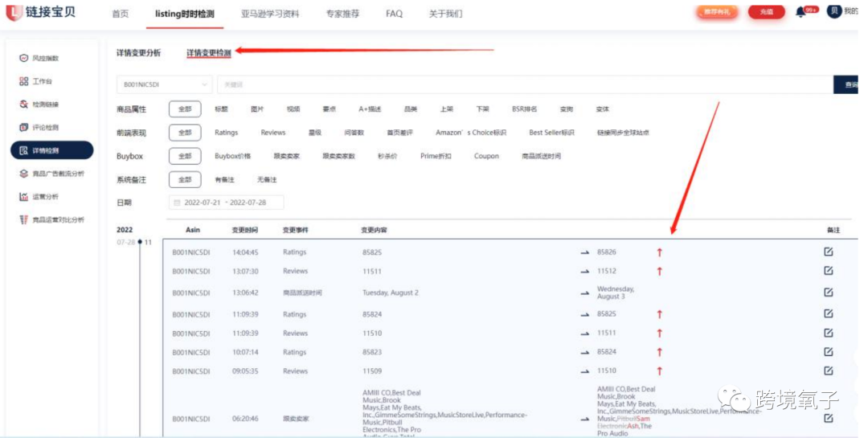Image resolution: width=868 pixels, height=438 pixels.
Task: Switch to the 详情变更检测 tab
Action: point(209,53)
